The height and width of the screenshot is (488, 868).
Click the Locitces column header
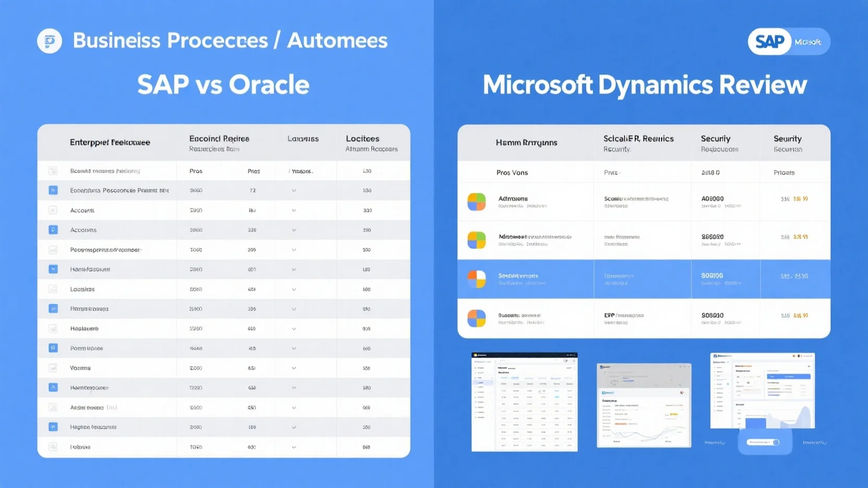[363, 139]
